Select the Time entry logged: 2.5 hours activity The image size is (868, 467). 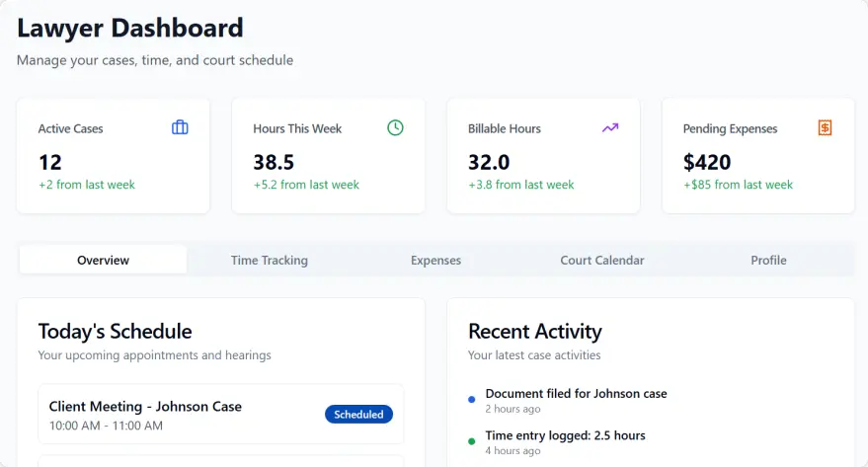click(x=565, y=434)
